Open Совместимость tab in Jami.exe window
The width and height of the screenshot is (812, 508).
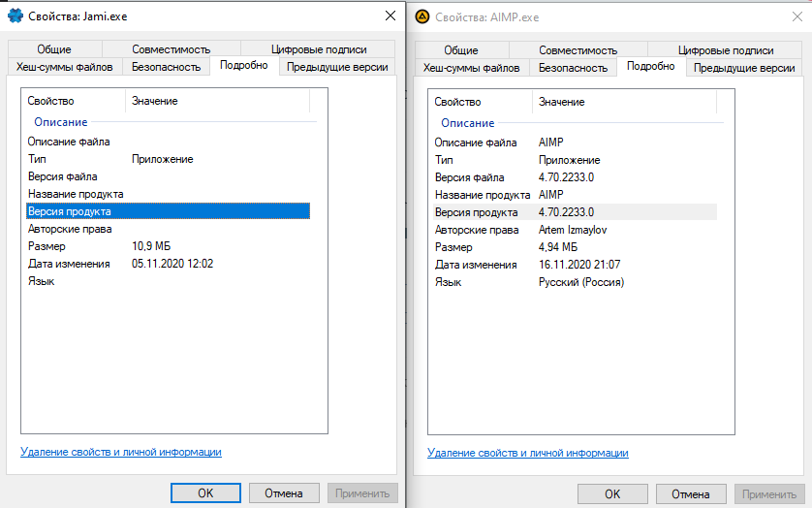[171, 49]
